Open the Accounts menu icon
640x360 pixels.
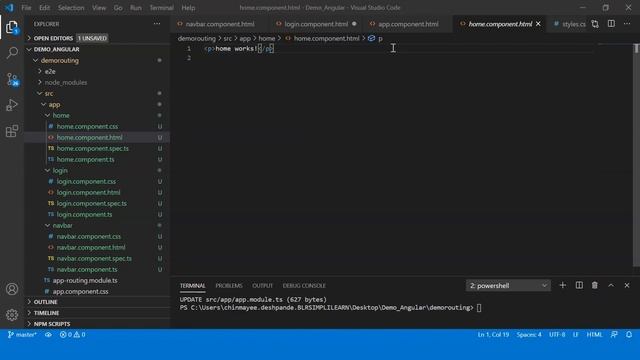point(12,289)
